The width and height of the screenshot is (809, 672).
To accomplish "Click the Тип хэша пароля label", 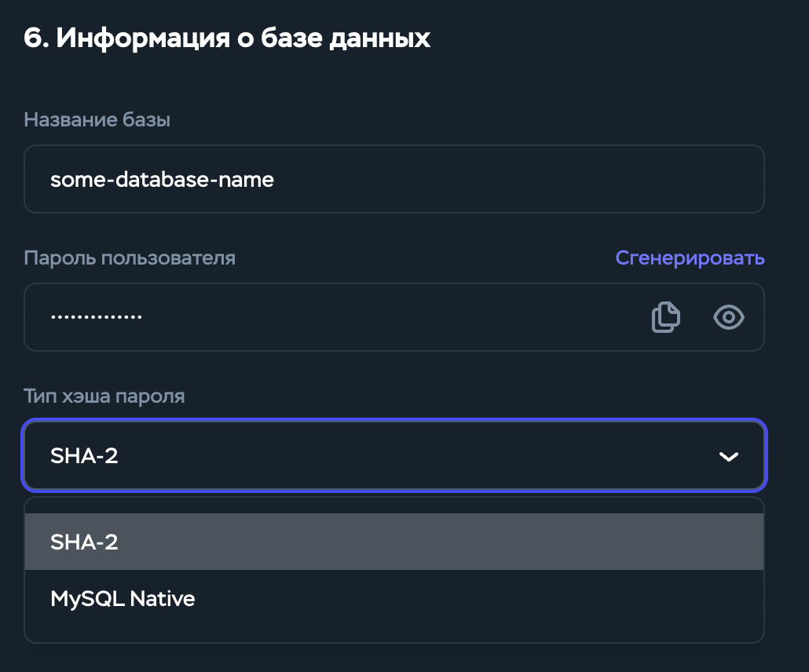I will [104, 396].
